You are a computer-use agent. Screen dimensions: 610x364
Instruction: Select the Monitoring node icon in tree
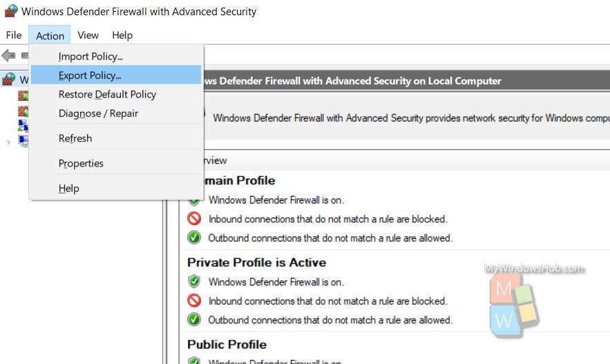coord(23,140)
